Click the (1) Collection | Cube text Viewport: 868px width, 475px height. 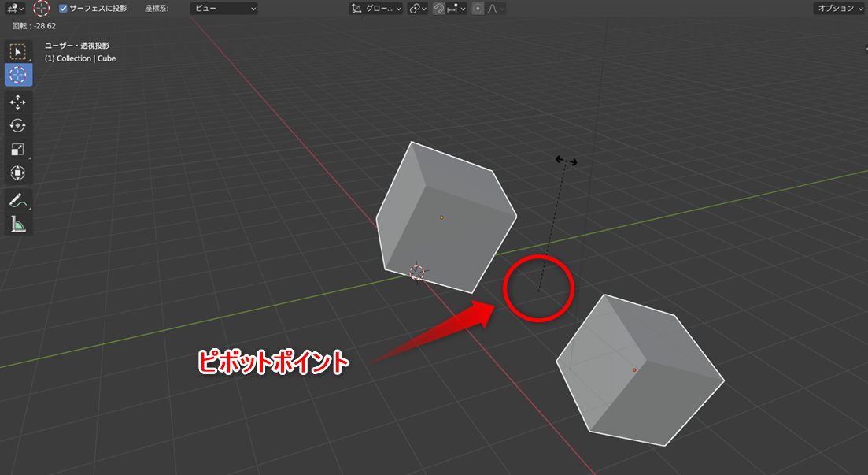[x=80, y=58]
